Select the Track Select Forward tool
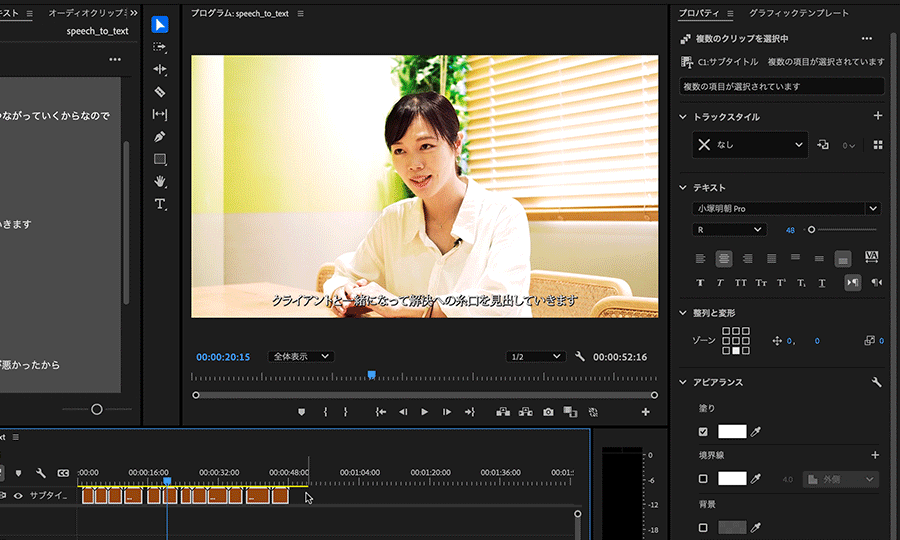This screenshot has width=900, height=540. pyautogui.click(x=160, y=47)
